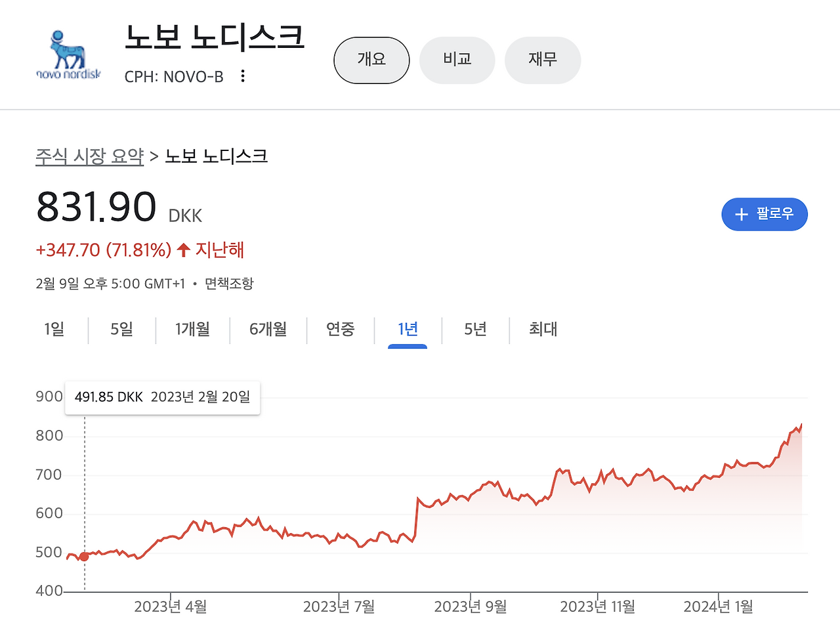Click the chart area near 2023년 9월

470,499
